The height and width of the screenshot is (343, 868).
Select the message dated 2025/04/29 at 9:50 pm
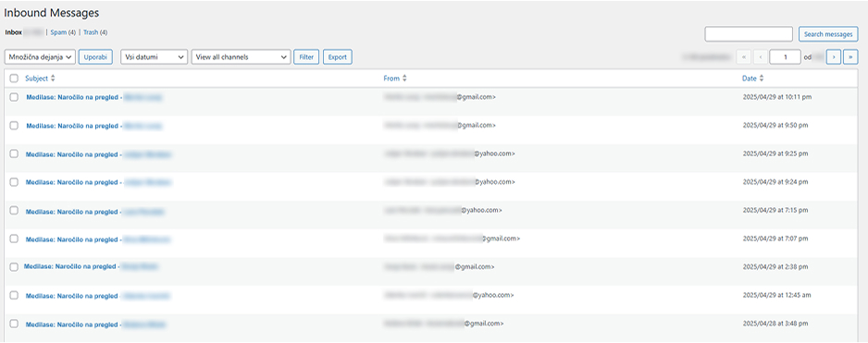[14, 126]
